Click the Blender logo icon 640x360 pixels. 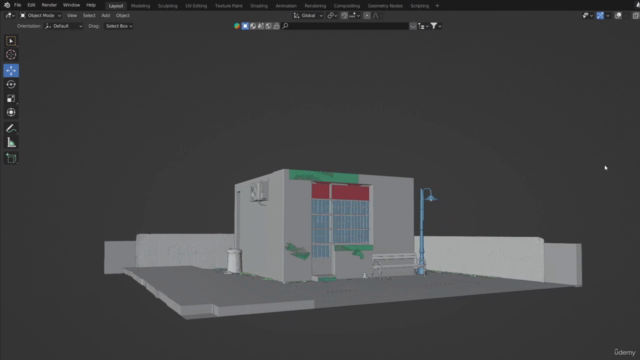[7, 5]
